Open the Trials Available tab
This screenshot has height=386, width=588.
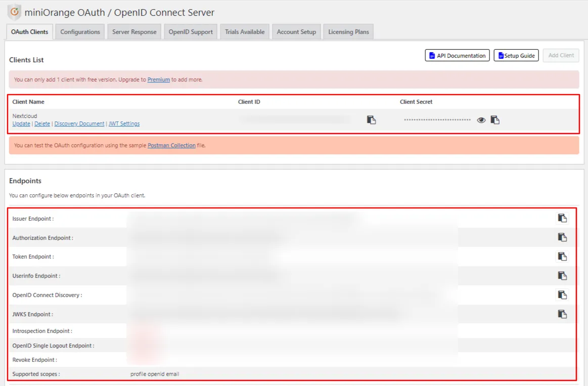[245, 32]
